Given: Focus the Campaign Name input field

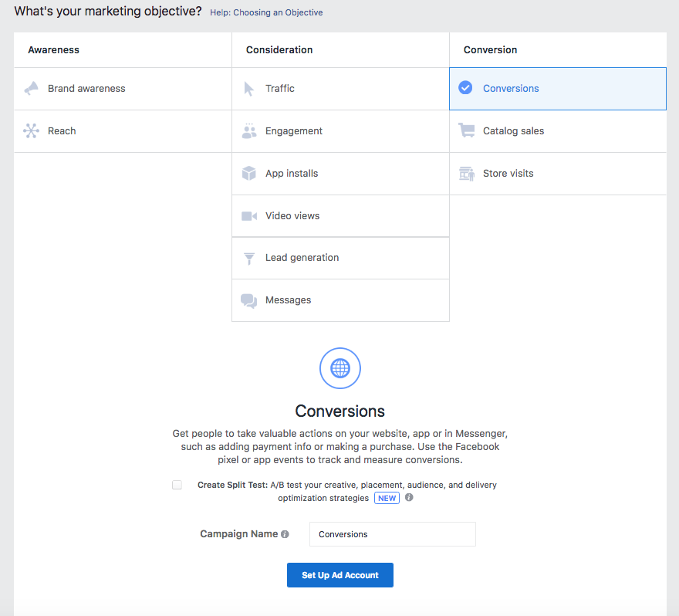Looking at the screenshot, I should pyautogui.click(x=392, y=534).
